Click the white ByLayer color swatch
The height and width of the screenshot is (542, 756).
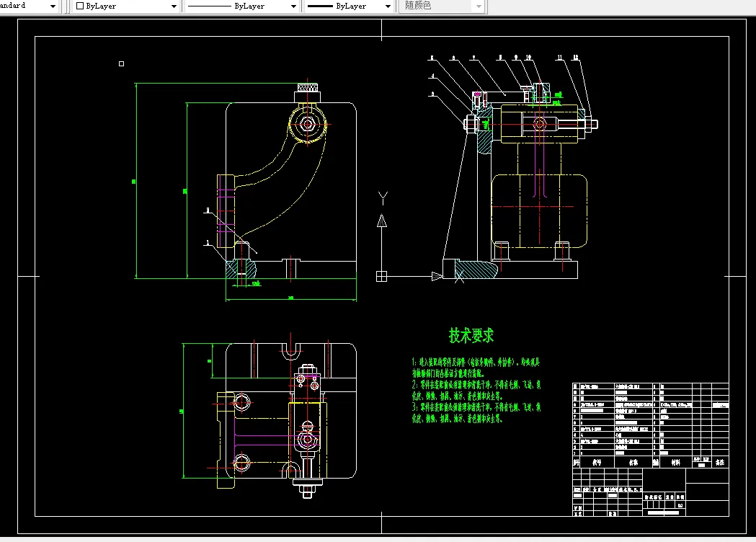coord(80,6)
